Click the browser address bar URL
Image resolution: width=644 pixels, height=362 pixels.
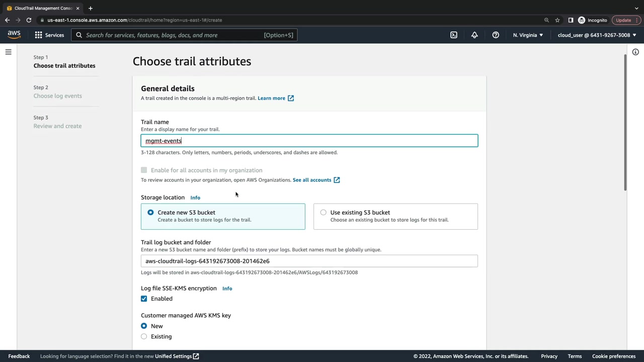pos(135,20)
